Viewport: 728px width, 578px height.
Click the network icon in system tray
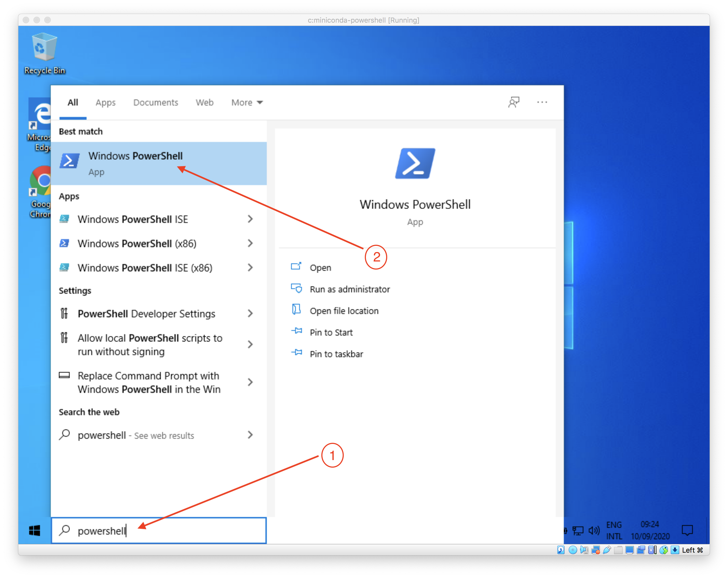[x=578, y=531]
